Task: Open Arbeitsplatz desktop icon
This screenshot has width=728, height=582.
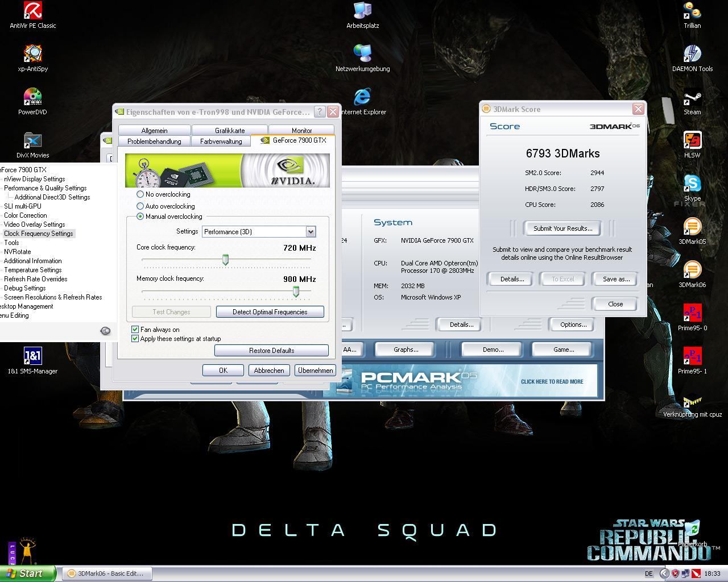Action: 362,15
